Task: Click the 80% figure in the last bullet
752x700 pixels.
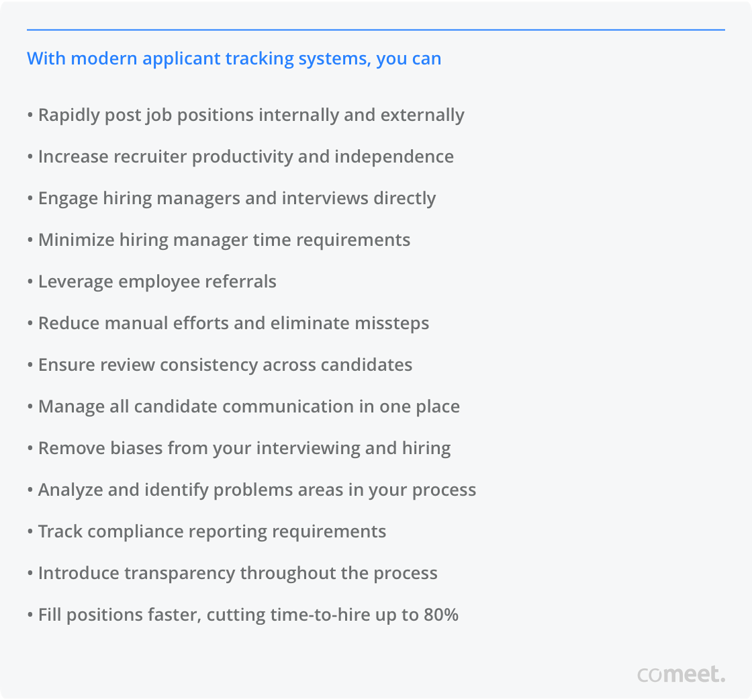Action: pyautogui.click(x=441, y=615)
